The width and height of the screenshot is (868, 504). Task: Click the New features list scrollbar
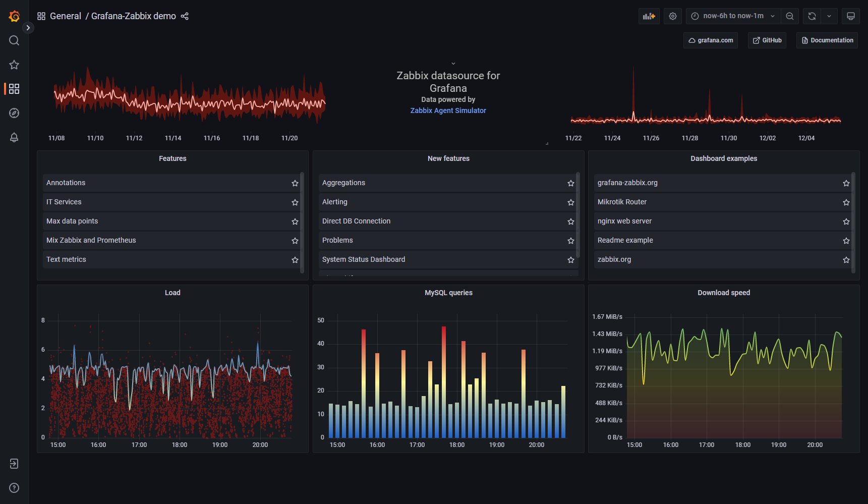(578, 215)
